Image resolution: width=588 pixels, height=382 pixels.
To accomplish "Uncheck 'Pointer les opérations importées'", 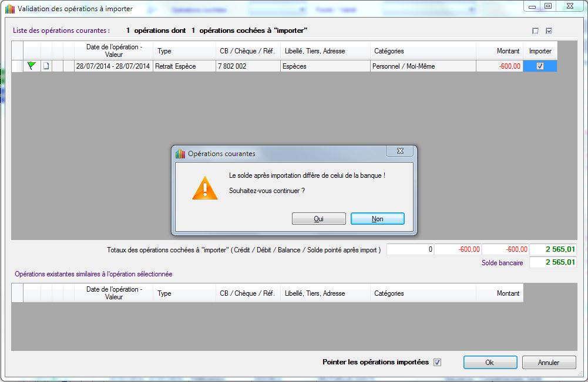I will point(437,363).
